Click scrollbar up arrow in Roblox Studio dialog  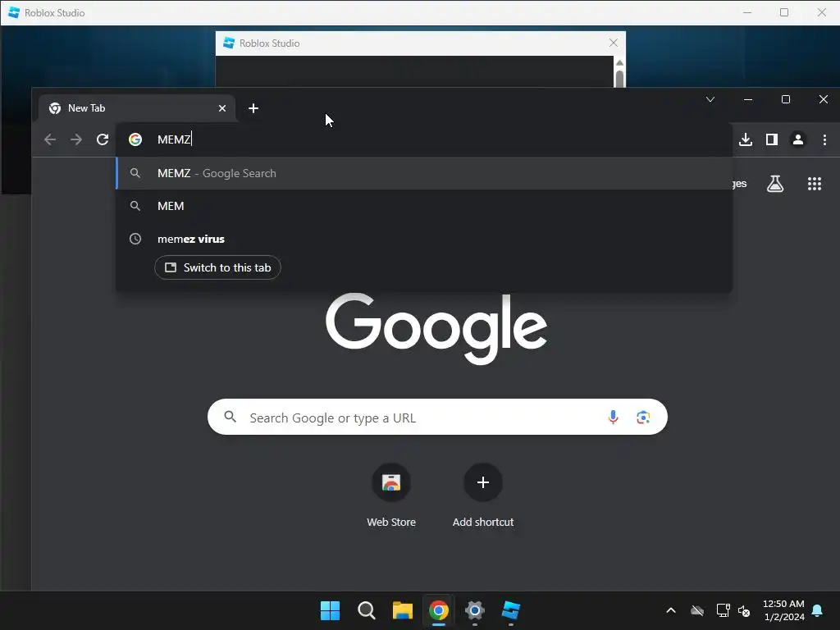[619, 62]
